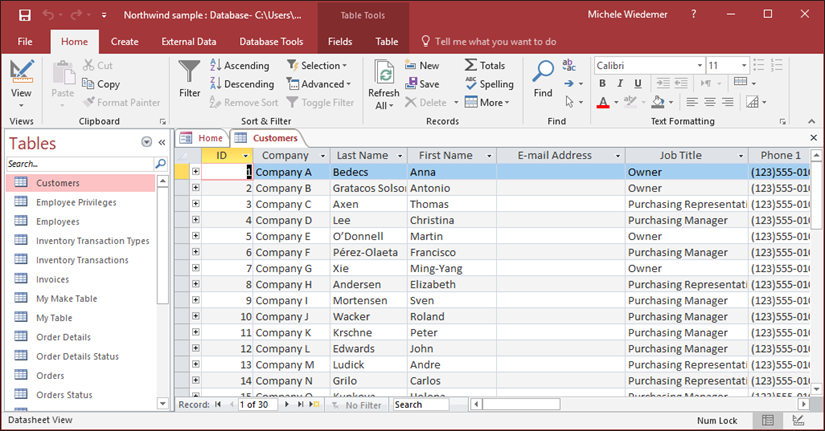
Task: Toggle Underline formatting
Action: [638, 83]
